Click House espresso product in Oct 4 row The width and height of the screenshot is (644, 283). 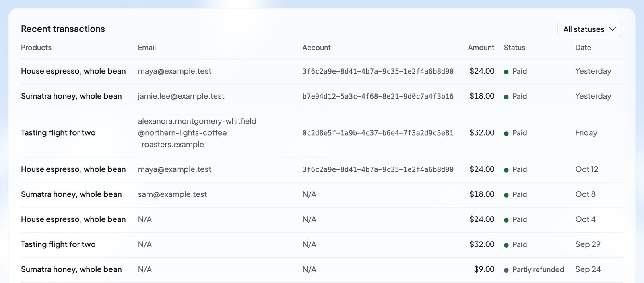click(73, 219)
